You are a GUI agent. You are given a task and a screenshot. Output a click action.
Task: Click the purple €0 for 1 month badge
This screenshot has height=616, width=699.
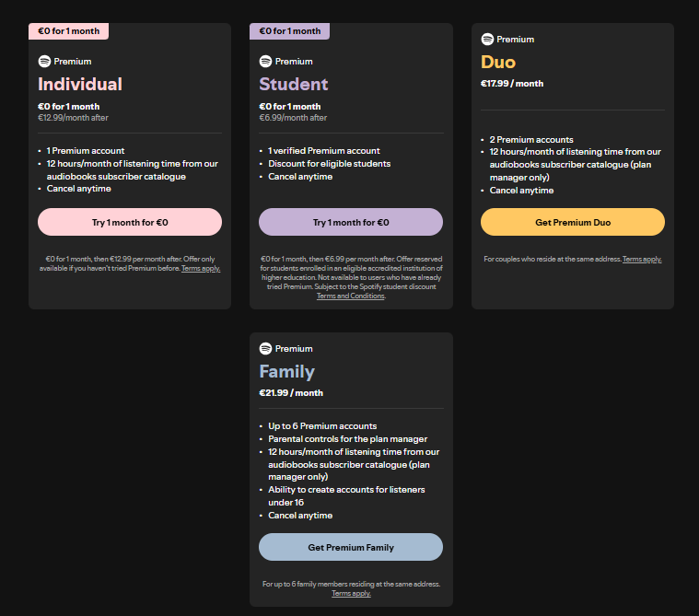pyautogui.click(x=289, y=31)
